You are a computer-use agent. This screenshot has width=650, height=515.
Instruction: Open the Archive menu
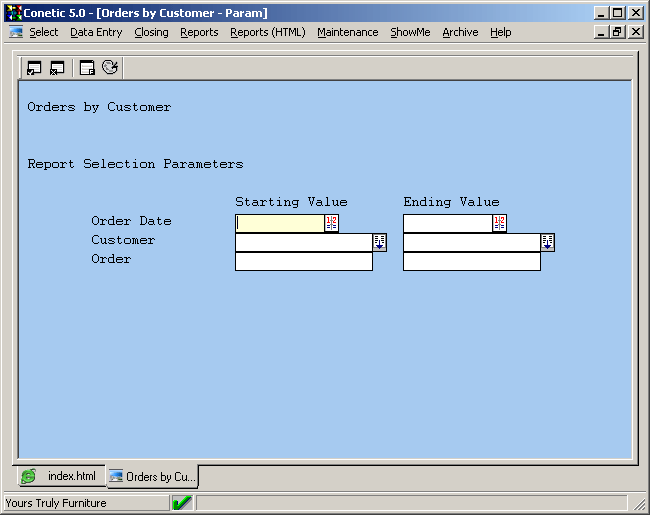tap(460, 32)
